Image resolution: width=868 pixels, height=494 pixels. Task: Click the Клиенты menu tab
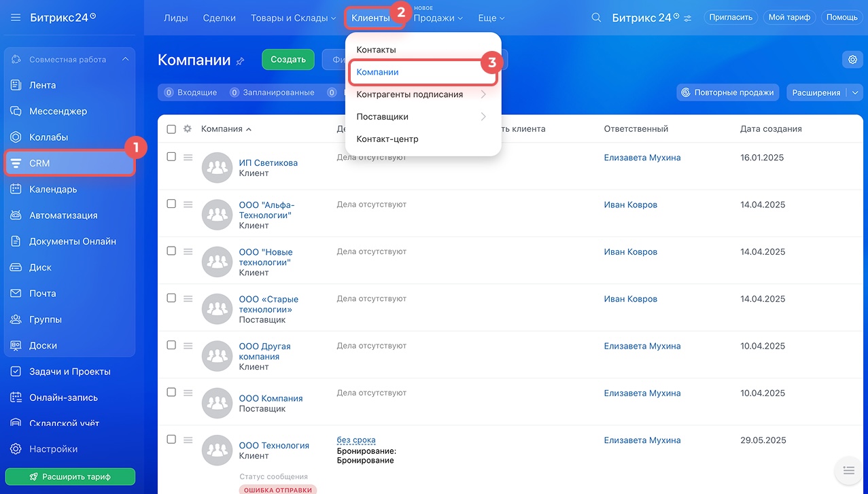370,18
